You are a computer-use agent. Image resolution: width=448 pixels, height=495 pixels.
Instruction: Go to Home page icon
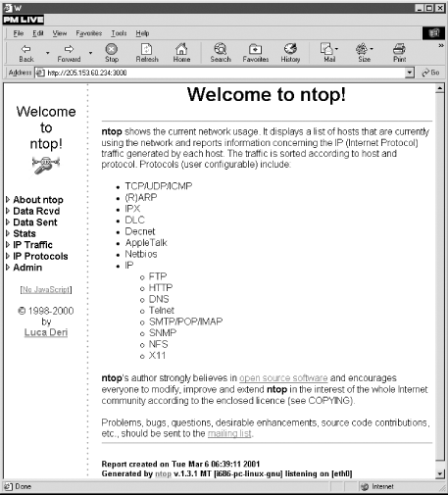coord(181,49)
